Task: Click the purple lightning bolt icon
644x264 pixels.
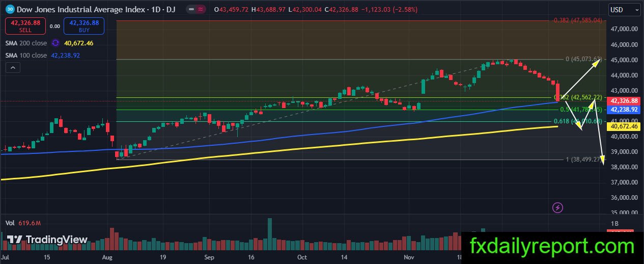Action: click(557, 207)
